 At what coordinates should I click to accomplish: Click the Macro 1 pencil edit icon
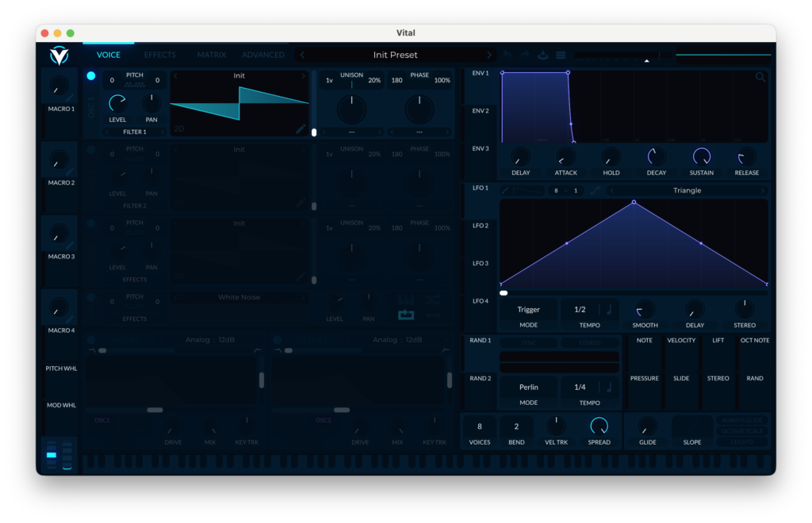click(71, 98)
